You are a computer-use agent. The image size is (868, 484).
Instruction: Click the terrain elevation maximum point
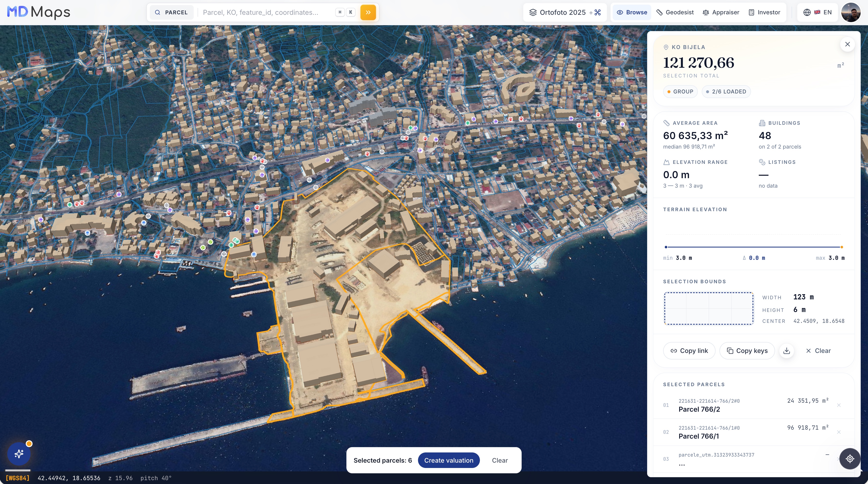coord(842,247)
